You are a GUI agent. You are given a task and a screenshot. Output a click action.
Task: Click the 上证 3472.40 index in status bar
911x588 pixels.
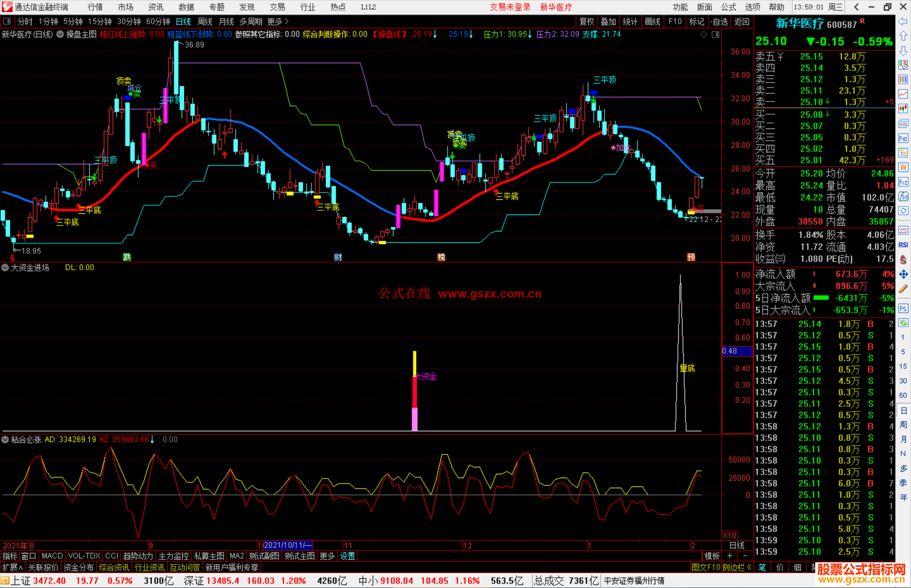38,581
